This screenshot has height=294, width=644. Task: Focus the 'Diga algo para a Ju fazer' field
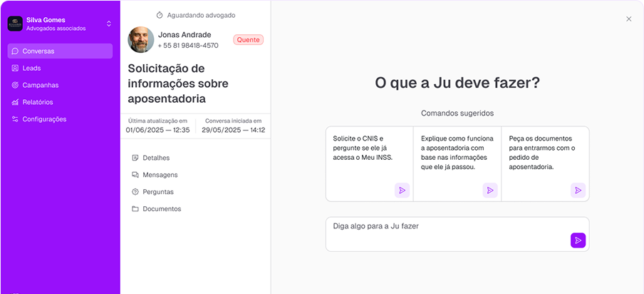tap(457, 234)
